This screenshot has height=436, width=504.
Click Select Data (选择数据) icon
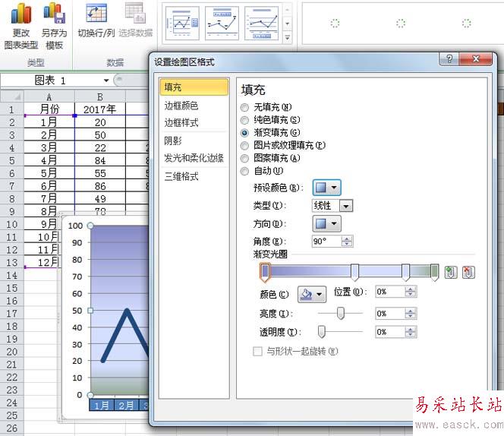coord(135,14)
